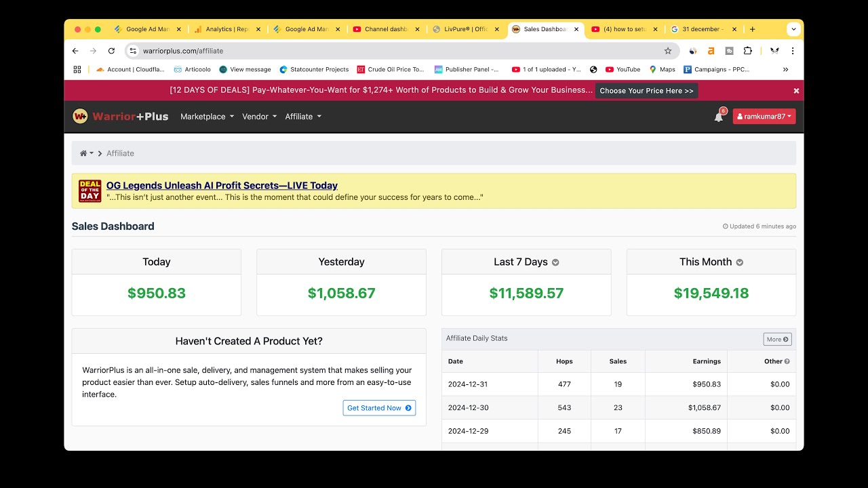
Task: Click the Bookmarks apps grid icon
Action: (77, 69)
